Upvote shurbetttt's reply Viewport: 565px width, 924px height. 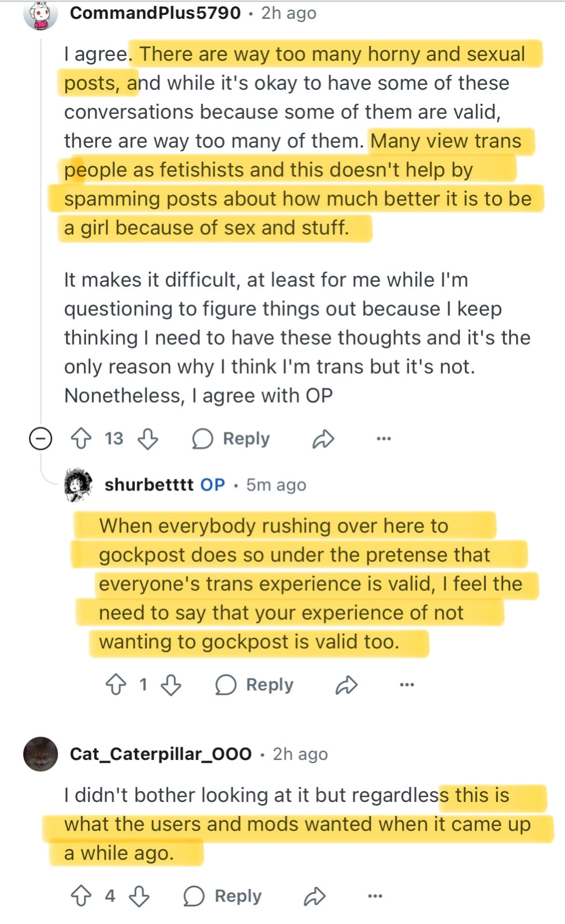pyautogui.click(x=116, y=685)
